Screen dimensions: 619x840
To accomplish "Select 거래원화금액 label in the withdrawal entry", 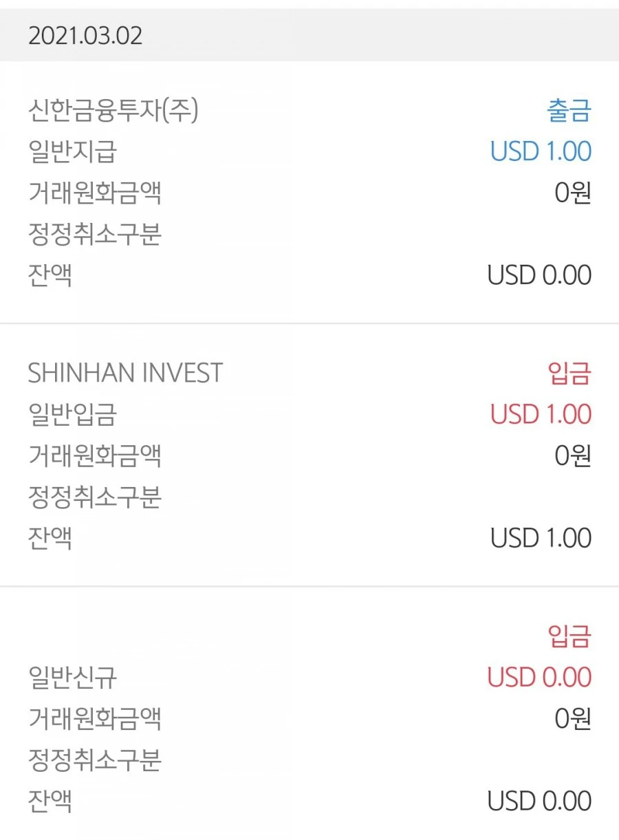I will point(95,193).
